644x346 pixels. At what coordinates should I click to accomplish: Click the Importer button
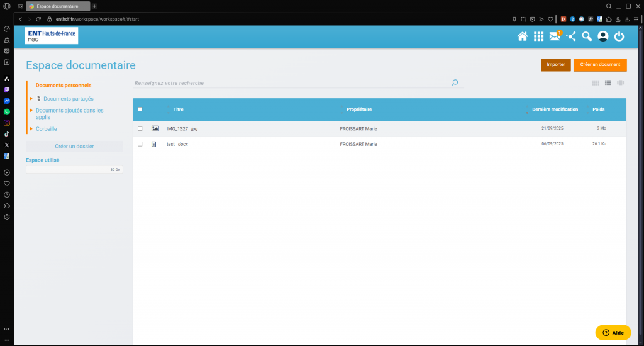pos(555,65)
